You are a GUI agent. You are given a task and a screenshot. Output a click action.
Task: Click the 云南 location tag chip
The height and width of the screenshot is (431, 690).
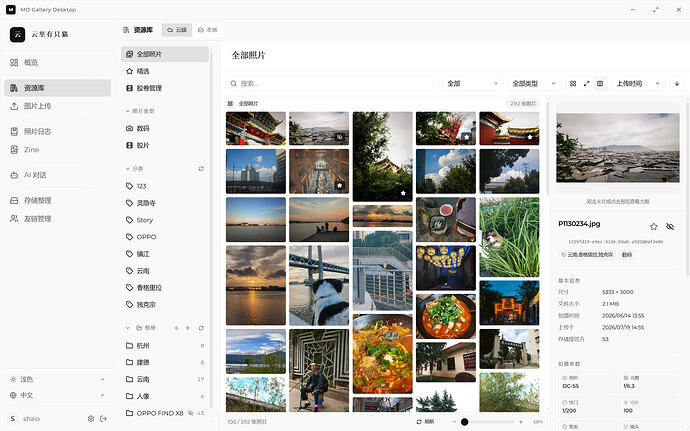(587, 255)
